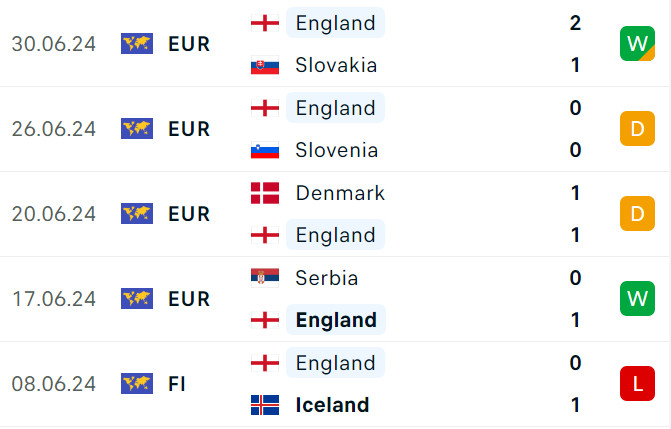Screen dimensions: 671x429
Task: Click the Slovenia flag icon
Action: coord(264,151)
